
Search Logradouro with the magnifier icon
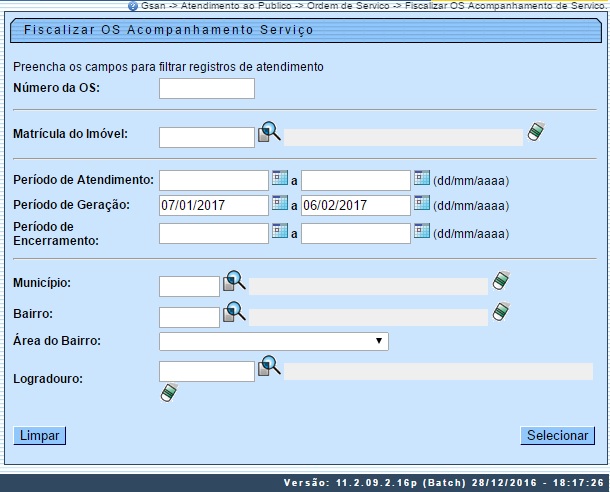(269, 366)
